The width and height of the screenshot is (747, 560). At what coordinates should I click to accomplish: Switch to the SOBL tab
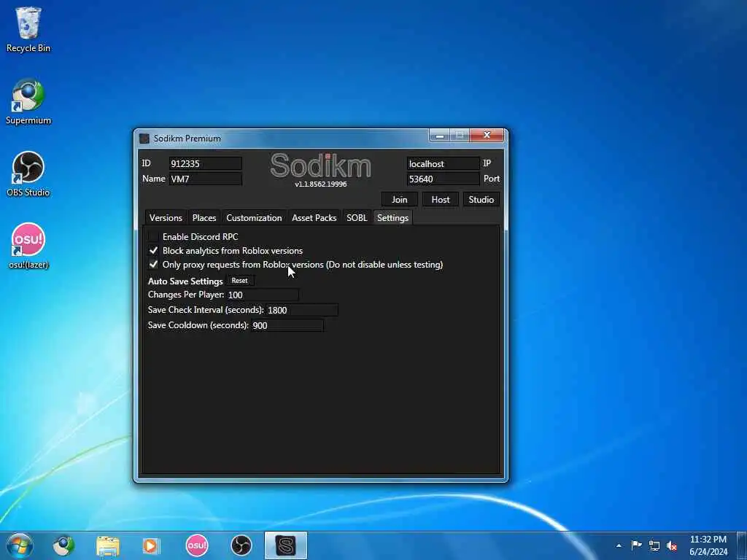(357, 217)
